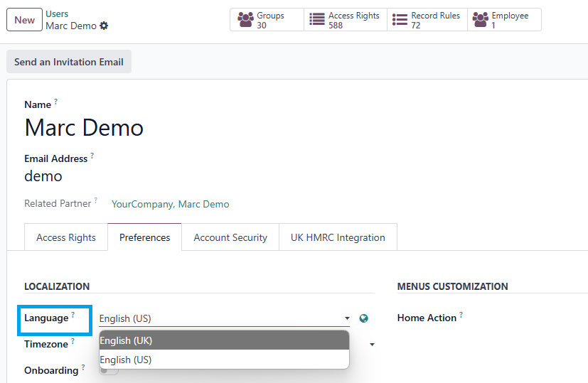Click the Send an Invitation Email button
This screenshot has width=588, height=383.
tap(69, 62)
